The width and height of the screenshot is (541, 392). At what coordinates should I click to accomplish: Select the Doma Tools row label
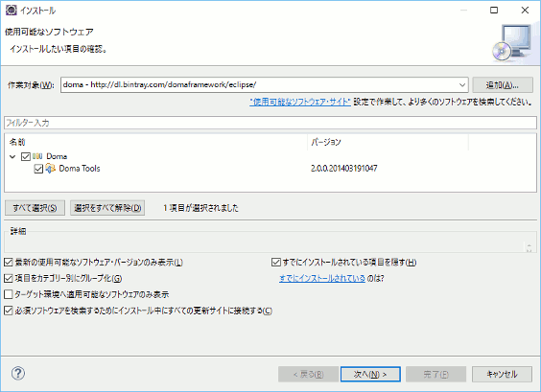tap(80, 169)
